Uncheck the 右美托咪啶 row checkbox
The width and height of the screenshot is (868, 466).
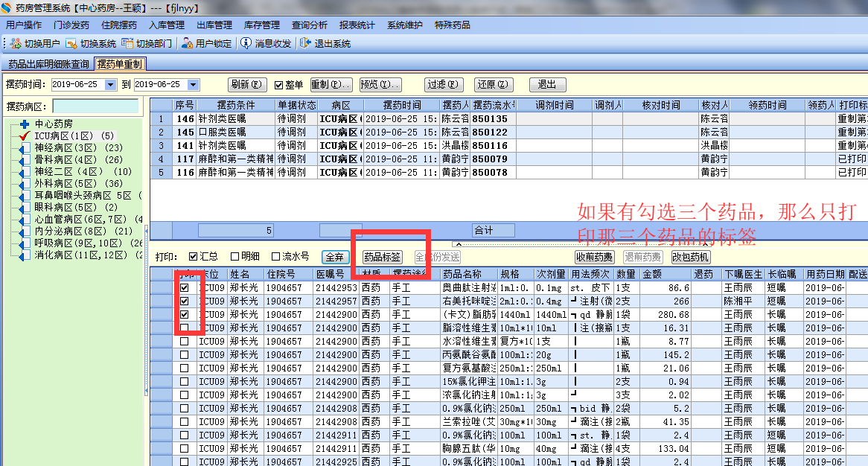(x=185, y=301)
